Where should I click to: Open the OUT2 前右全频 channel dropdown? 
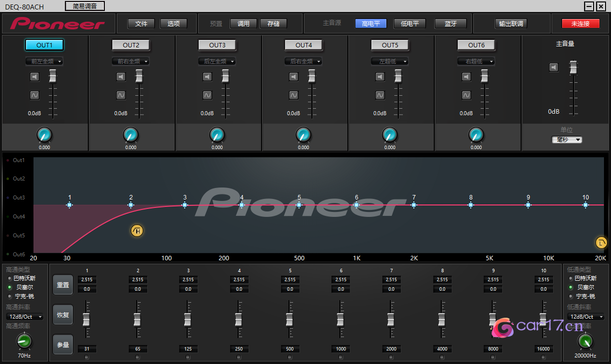pyautogui.click(x=131, y=61)
